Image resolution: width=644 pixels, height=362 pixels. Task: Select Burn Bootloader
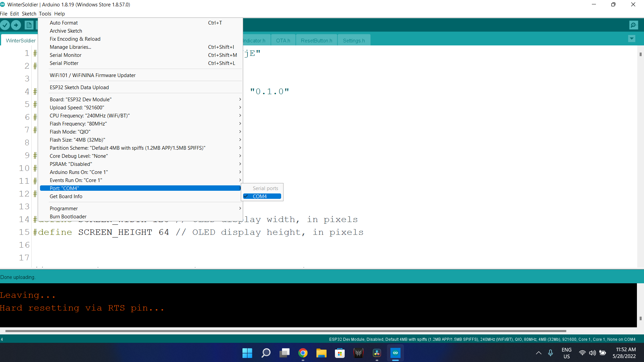68,216
